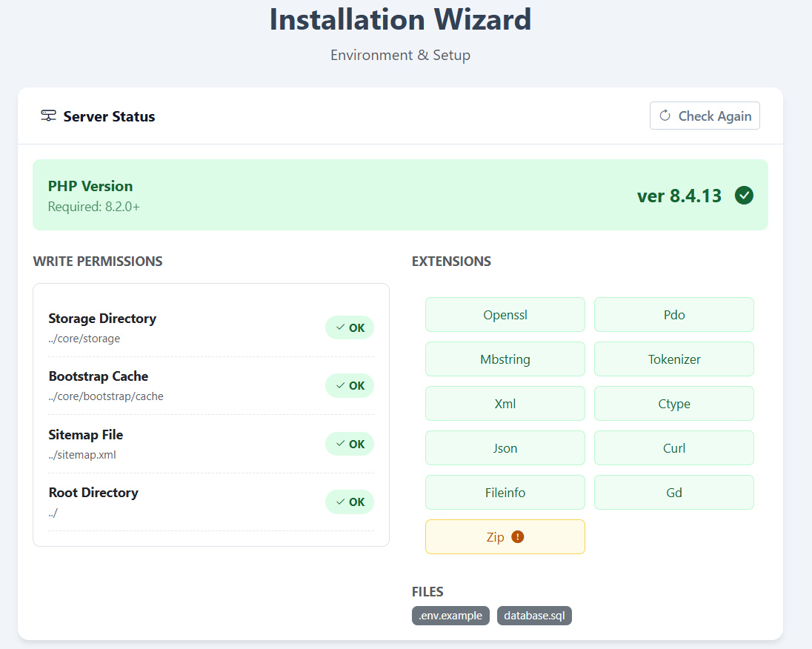This screenshot has width=812, height=649.
Task: Click the .env.example file tag
Action: pyautogui.click(x=450, y=616)
